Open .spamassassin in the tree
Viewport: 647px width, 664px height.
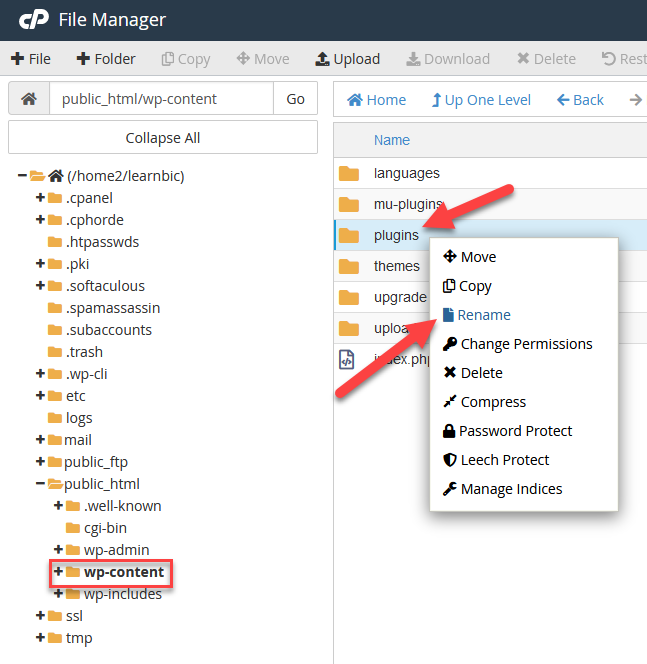pos(113,308)
